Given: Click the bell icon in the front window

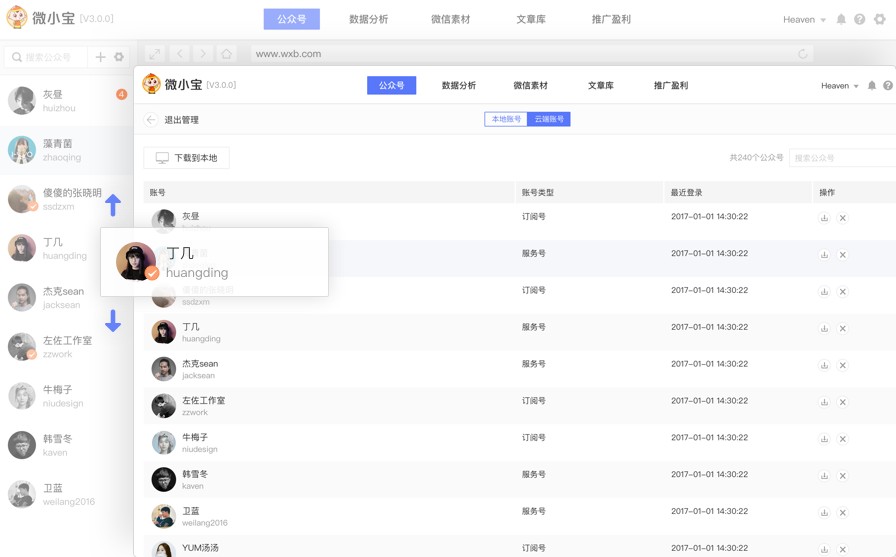Looking at the screenshot, I should (872, 85).
